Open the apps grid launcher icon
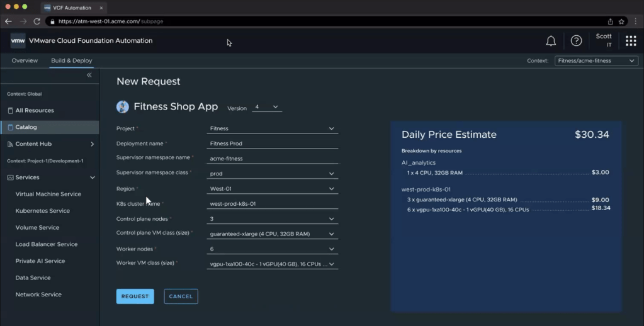 631,41
